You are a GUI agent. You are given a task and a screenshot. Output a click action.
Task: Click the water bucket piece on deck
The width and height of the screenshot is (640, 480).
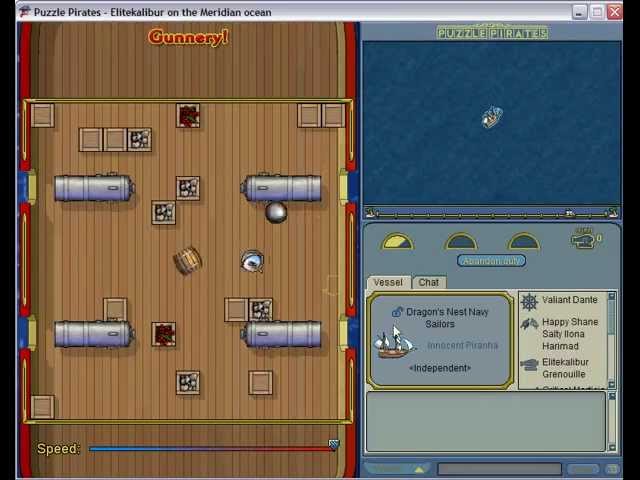click(x=252, y=261)
